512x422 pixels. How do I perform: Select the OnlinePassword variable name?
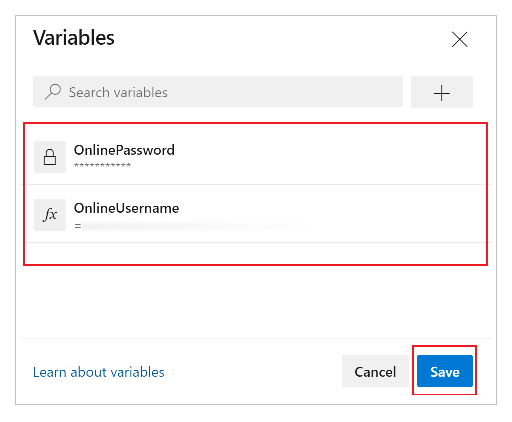tap(124, 150)
